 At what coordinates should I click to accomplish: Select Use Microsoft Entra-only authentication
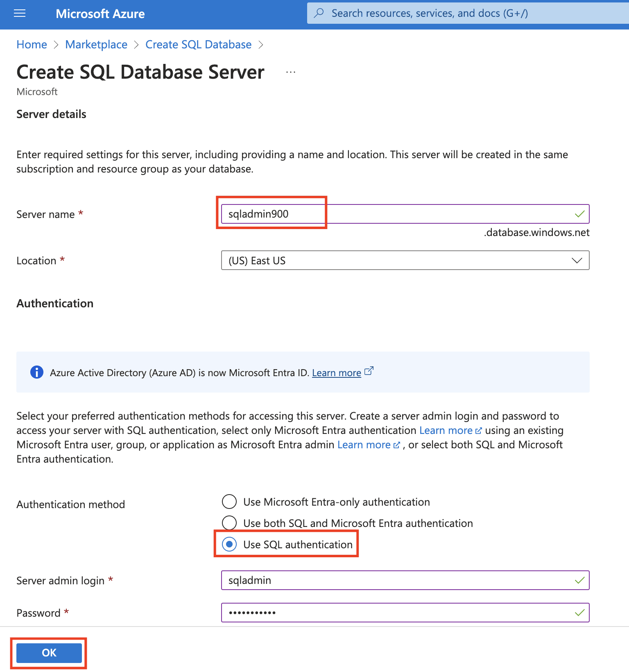tap(229, 502)
